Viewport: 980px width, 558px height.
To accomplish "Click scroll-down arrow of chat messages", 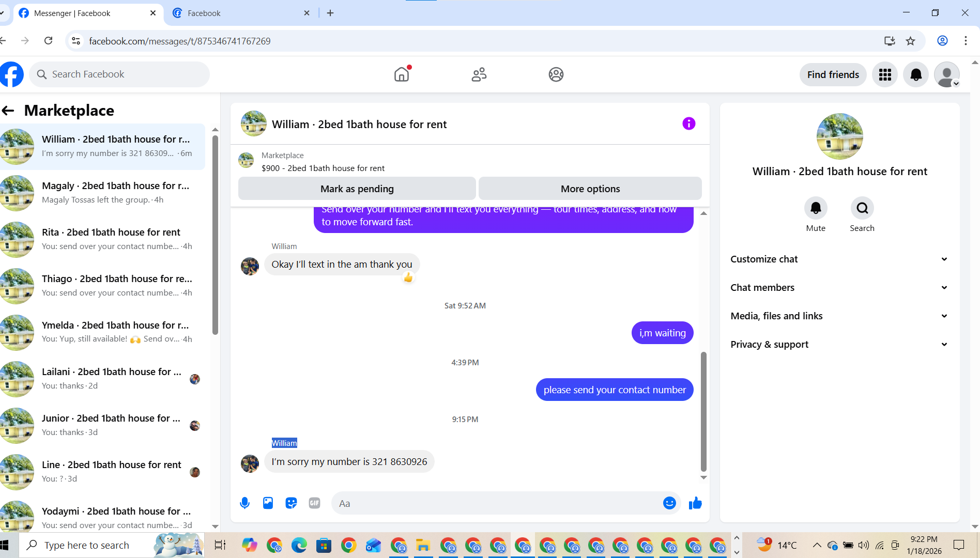I will 703,477.
